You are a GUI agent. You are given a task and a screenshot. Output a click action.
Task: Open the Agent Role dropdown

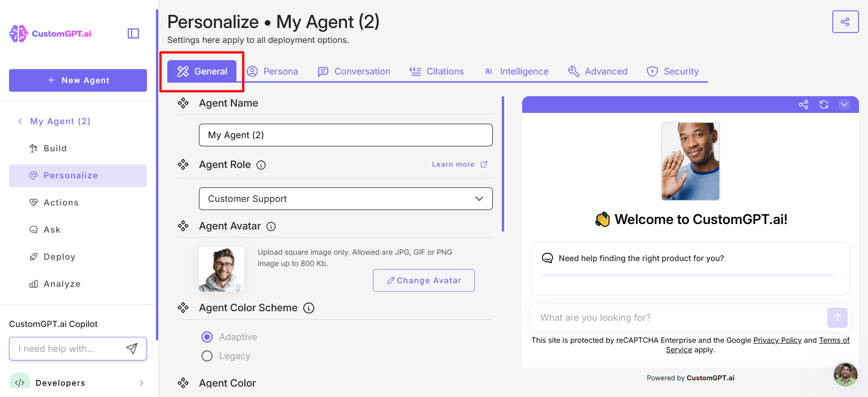coord(346,199)
